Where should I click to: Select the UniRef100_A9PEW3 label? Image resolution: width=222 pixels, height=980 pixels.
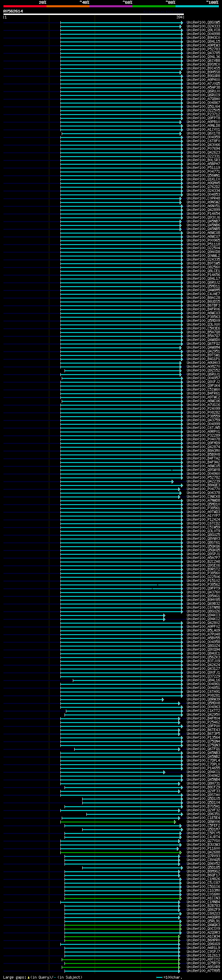tap(203, 45)
